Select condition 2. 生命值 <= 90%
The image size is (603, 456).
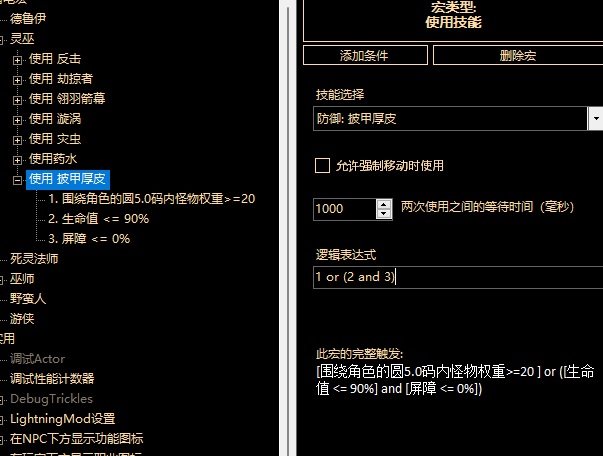98,219
